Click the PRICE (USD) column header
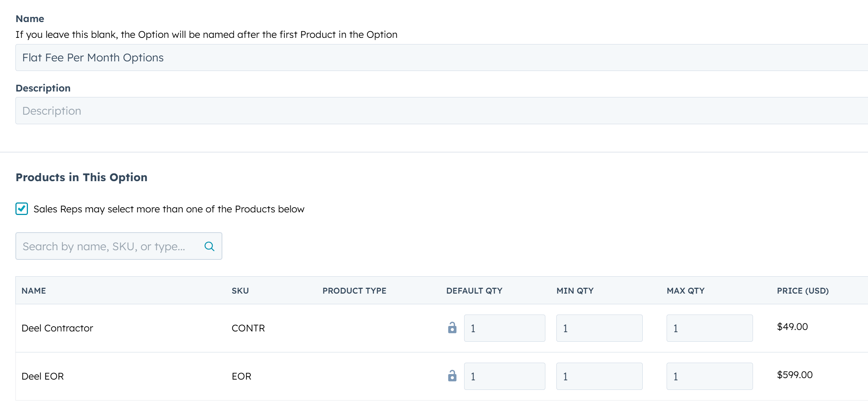868x420 pixels. coord(802,290)
